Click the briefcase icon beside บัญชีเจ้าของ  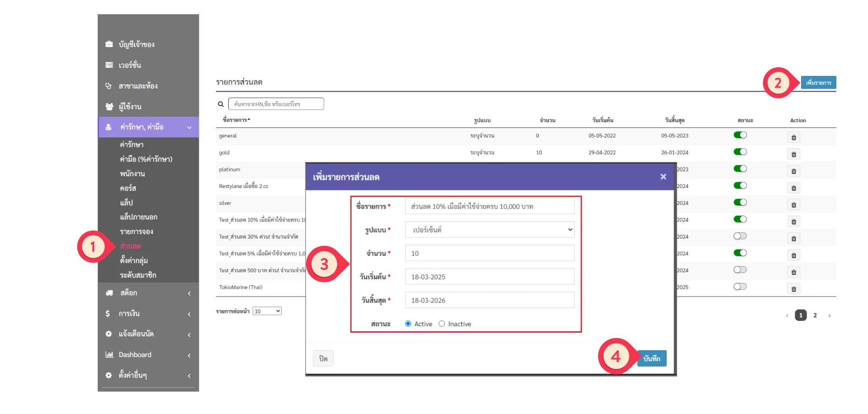click(109, 44)
